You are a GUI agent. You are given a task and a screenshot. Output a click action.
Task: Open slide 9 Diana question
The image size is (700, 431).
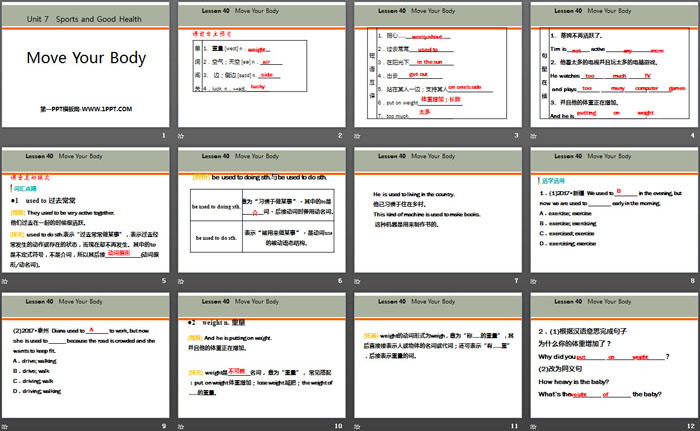coord(87,355)
